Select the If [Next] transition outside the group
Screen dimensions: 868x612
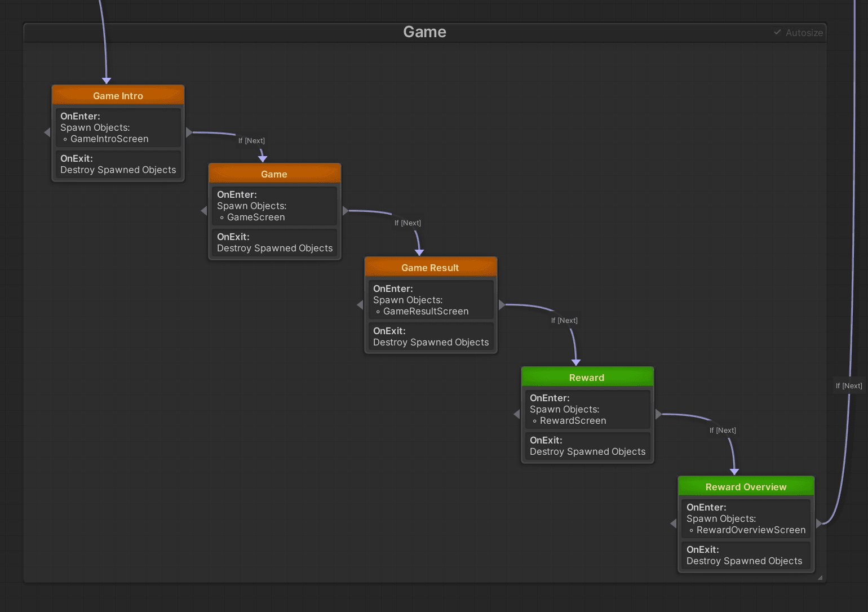coord(849,386)
